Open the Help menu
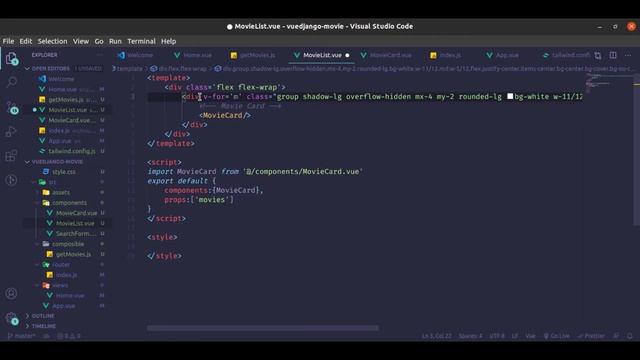The image size is (640, 360). point(168,41)
